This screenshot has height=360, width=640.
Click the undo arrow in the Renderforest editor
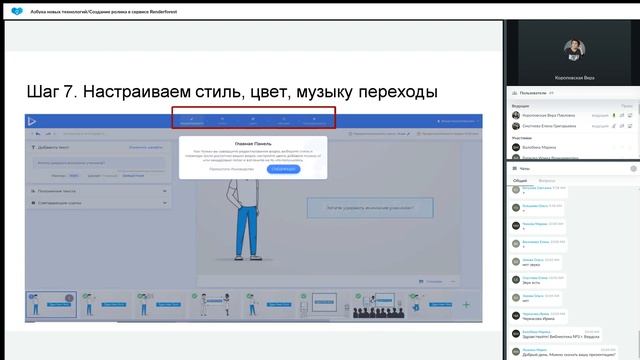38,133
